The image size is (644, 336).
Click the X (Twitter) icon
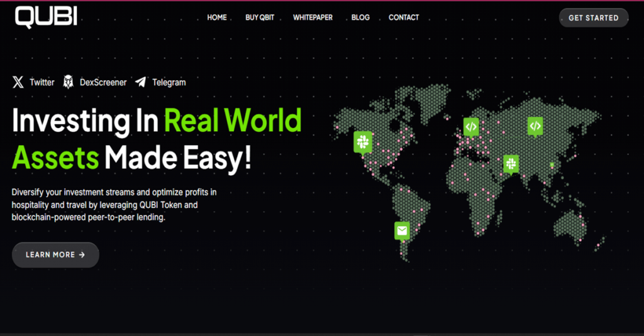(19, 82)
